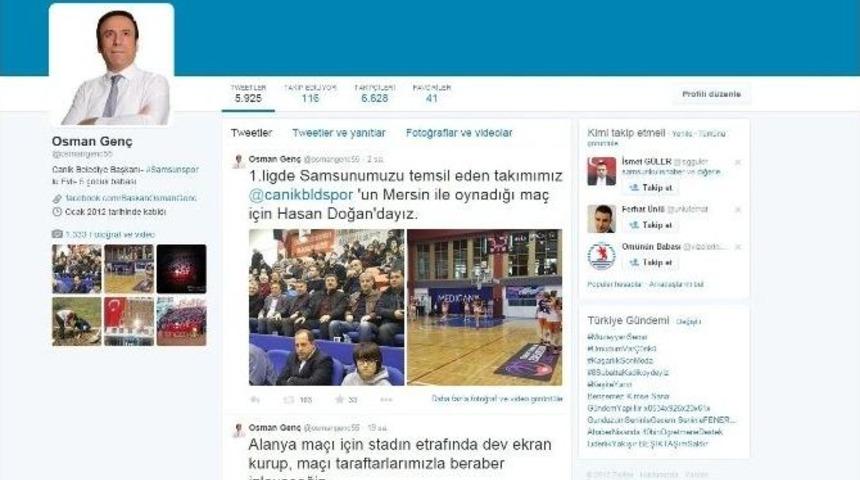This screenshot has width=860, height=480.
Task: Select the TWEETLER 5.925 stat
Action: [248, 94]
